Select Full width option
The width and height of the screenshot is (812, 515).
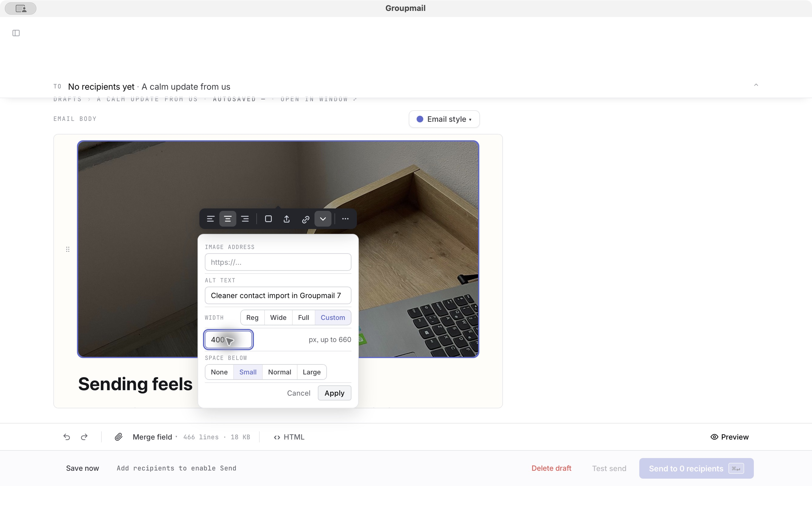tap(304, 317)
